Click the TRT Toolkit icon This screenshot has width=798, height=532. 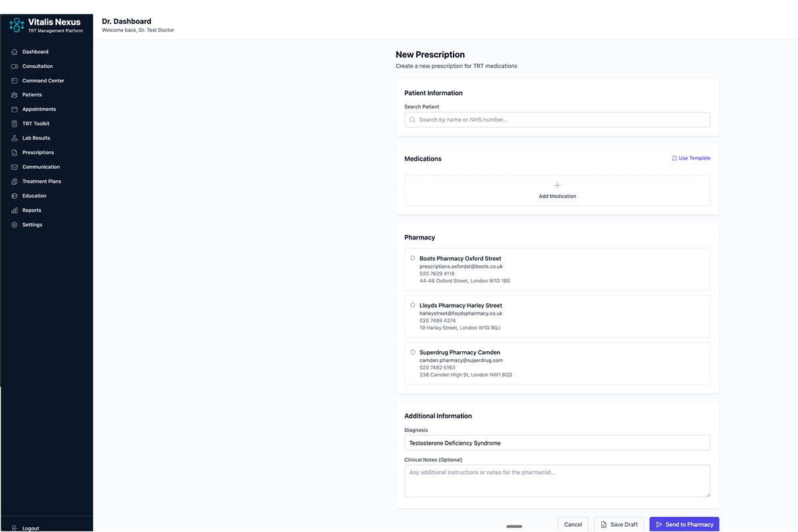pos(15,123)
